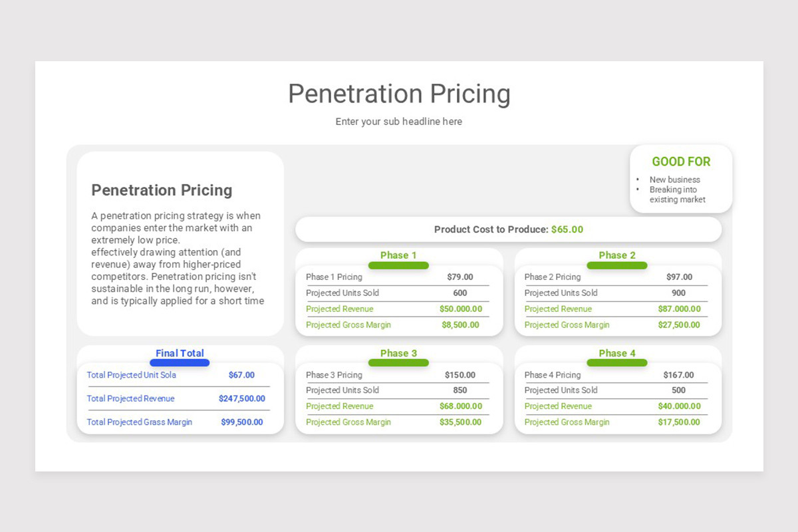Select the Phase 1 green label bar
Image resolution: width=798 pixels, height=532 pixels.
398,265
